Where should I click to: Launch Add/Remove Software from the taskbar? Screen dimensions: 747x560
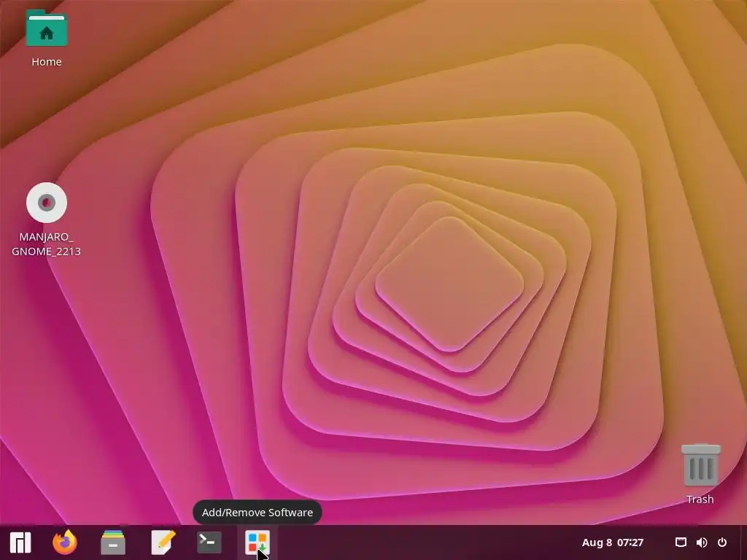pos(258,542)
